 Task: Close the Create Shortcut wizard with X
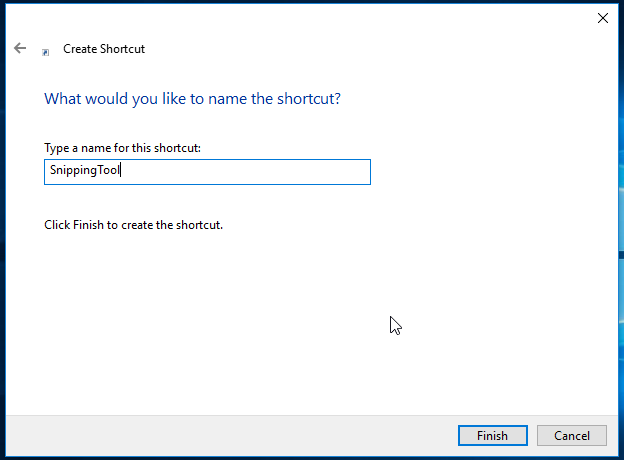tap(603, 18)
